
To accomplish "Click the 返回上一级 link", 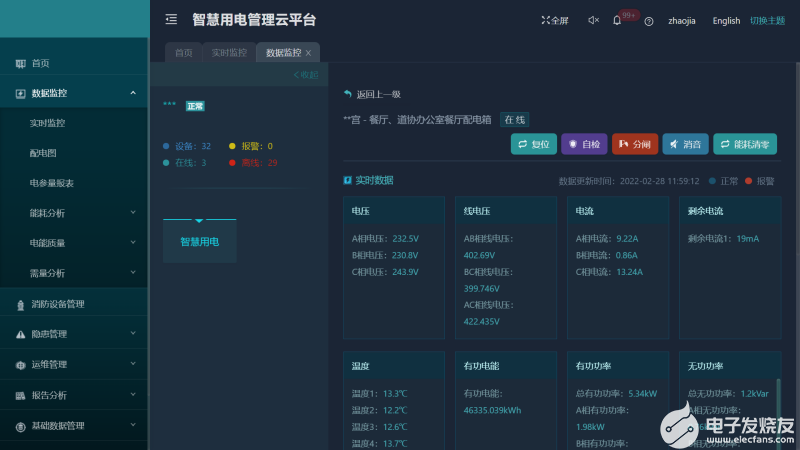I will click(x=379, y=94).
